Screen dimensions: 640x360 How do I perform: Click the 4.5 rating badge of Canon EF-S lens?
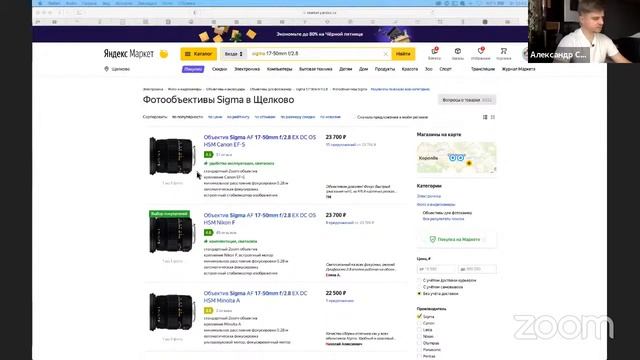pyautogui.click(x=208, y=155)
